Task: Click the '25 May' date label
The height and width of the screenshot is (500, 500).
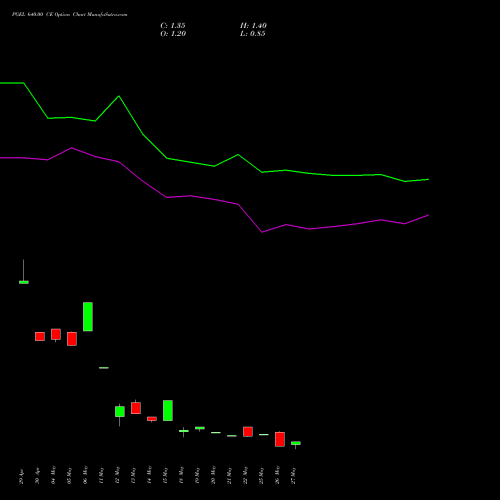Action: pos(261,475)
